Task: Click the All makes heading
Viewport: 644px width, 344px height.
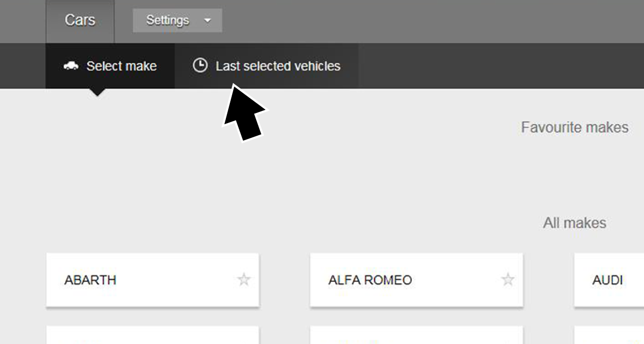Action: [x=574, y=223]
